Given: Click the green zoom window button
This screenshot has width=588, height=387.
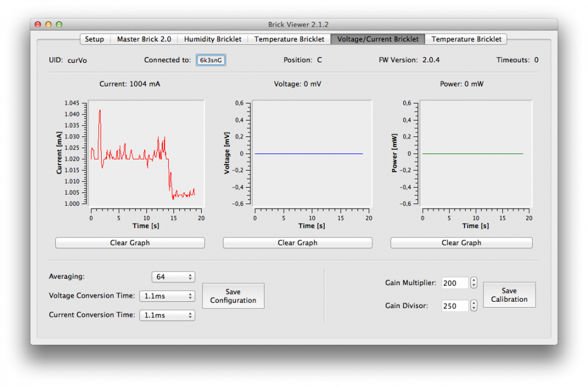Looking at the screenshot, I should (59, 25).
